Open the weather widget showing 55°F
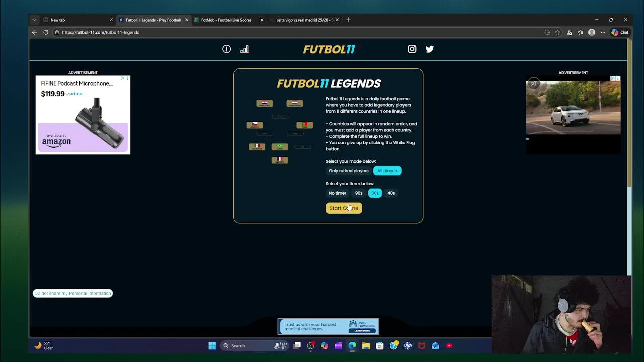 [44, 346]
